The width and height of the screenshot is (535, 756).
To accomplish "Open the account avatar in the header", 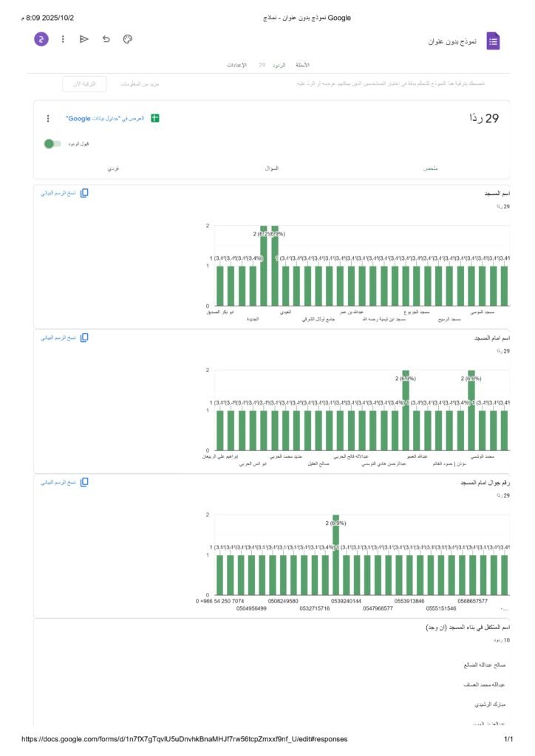I will point(41,39).
